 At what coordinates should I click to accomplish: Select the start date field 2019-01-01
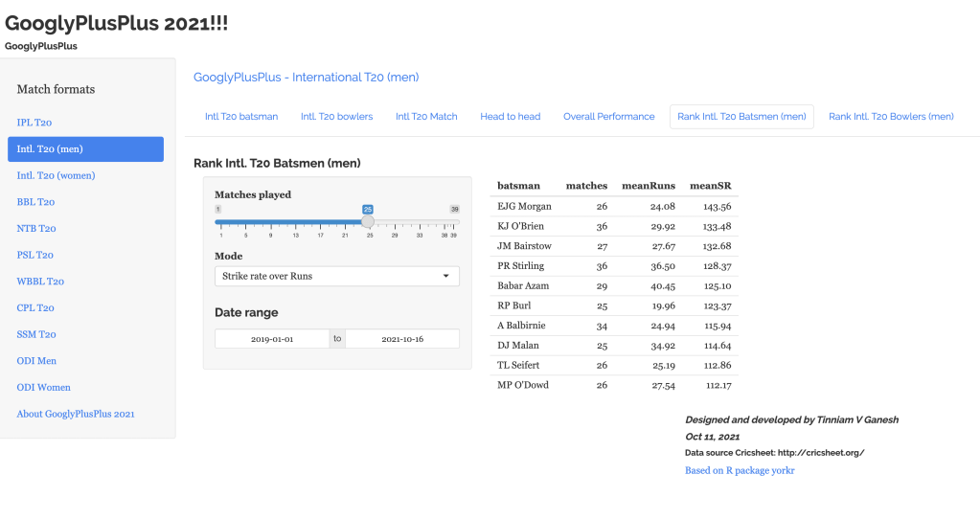point(272,339)
